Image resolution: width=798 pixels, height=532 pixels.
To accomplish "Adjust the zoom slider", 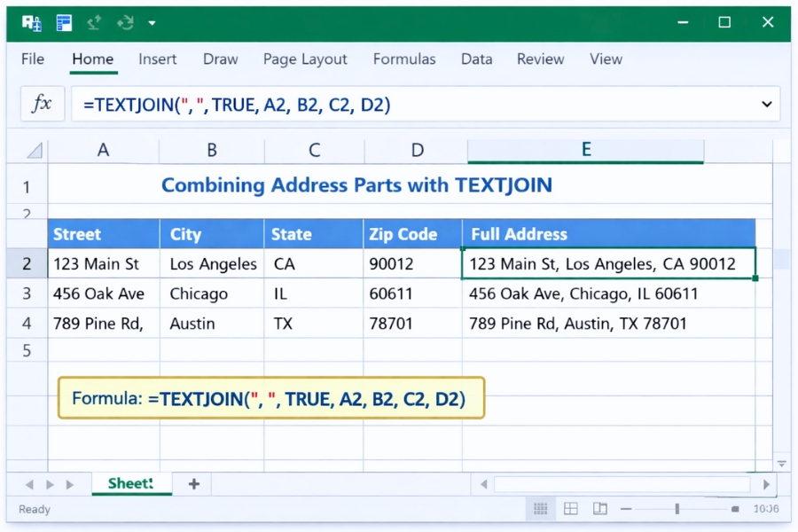I will (x=677, y=509).
